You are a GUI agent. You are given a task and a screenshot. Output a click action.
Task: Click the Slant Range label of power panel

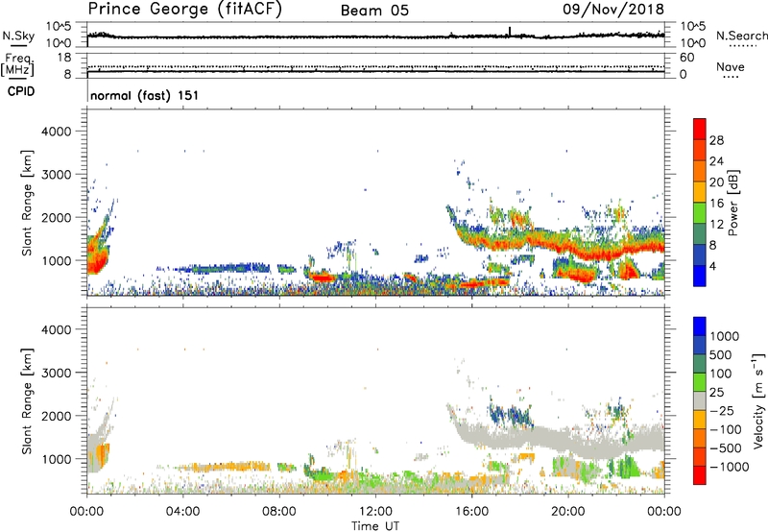point(27,203)
